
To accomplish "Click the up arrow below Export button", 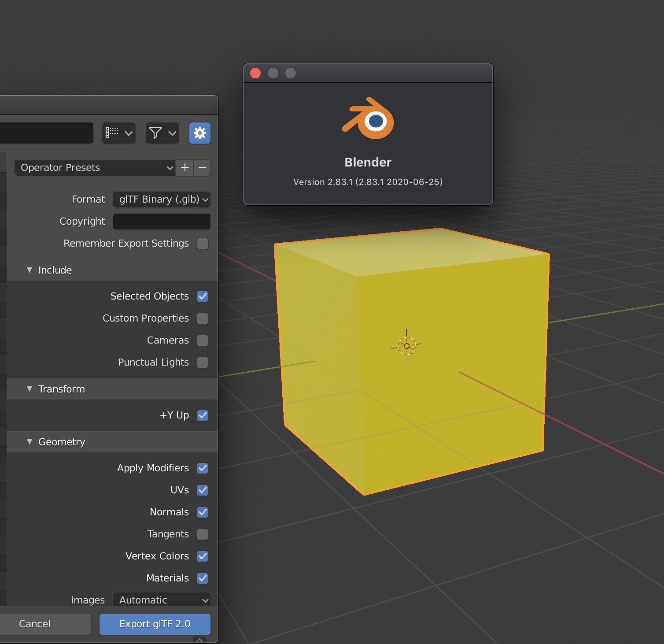I will (199, 640).
